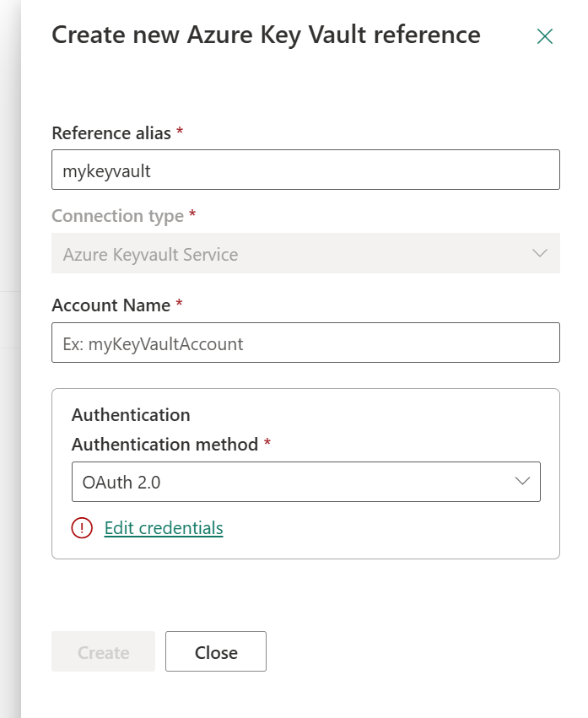Click the "Authentication" section heading

pos(131,415)
